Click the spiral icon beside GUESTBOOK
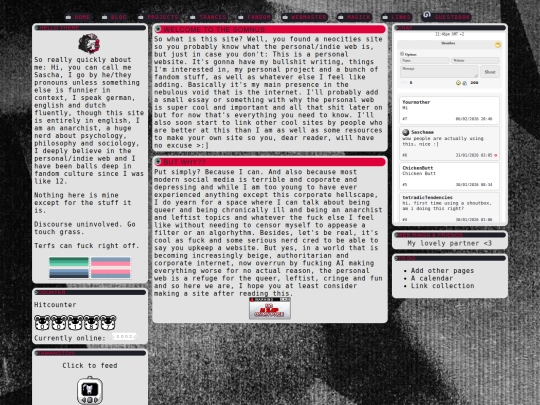This screenshot has height=405, width=540. [427, 14]
